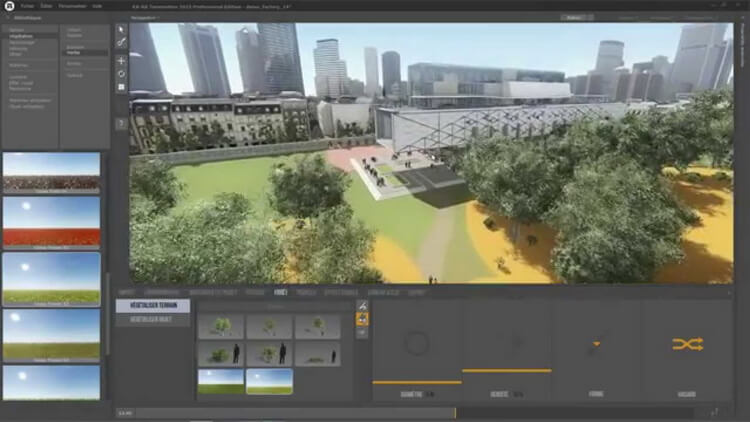Switch to the Végét tab
The height and width of the screenshot is (422, 750).
click(x=281, y=292)
